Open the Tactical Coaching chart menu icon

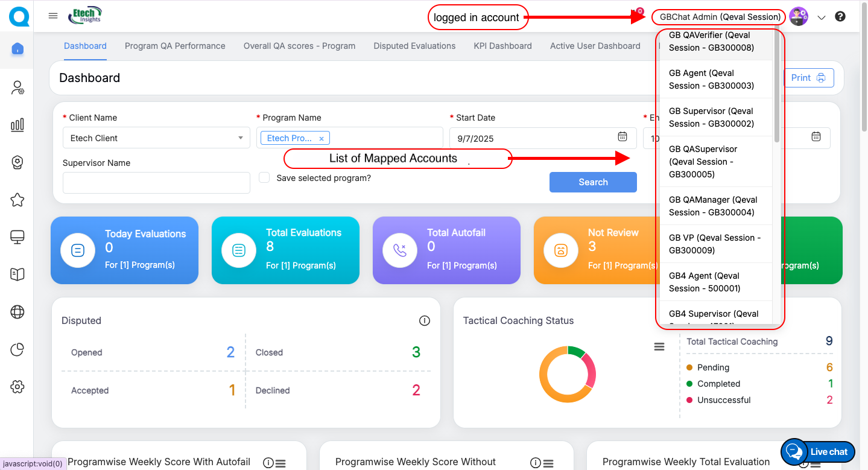(659, 347)
